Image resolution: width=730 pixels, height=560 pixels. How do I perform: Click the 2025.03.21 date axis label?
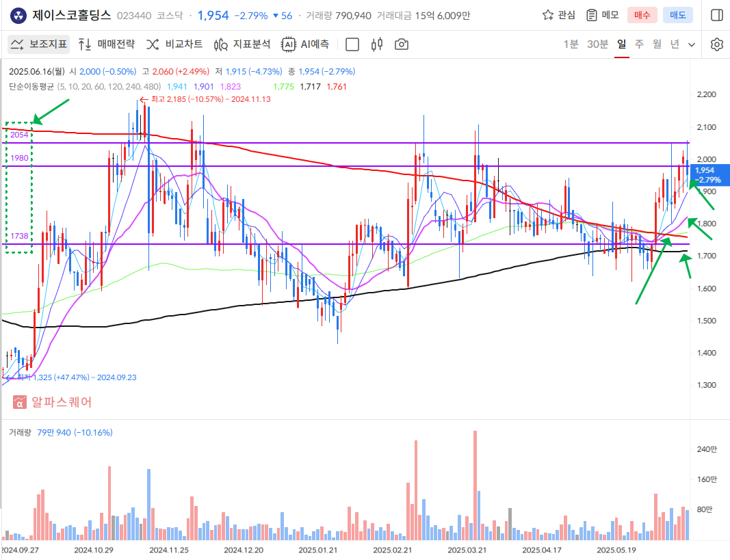[467, 550]
